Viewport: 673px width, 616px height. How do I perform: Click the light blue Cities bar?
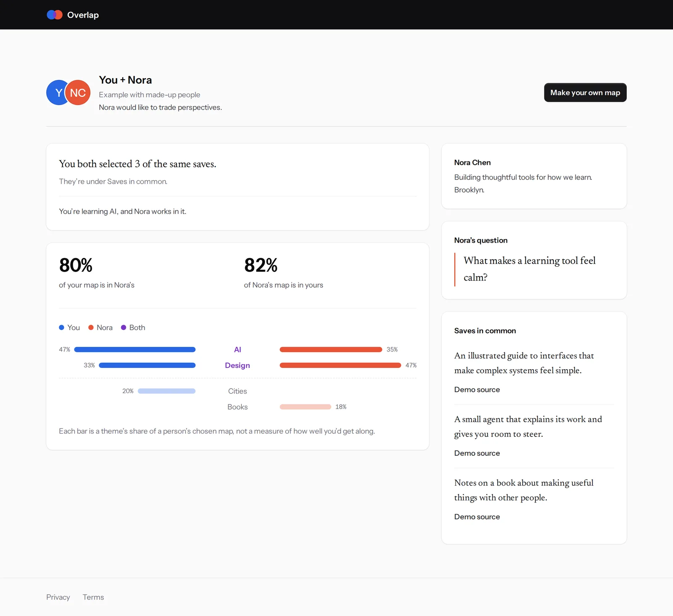(167, 391)
